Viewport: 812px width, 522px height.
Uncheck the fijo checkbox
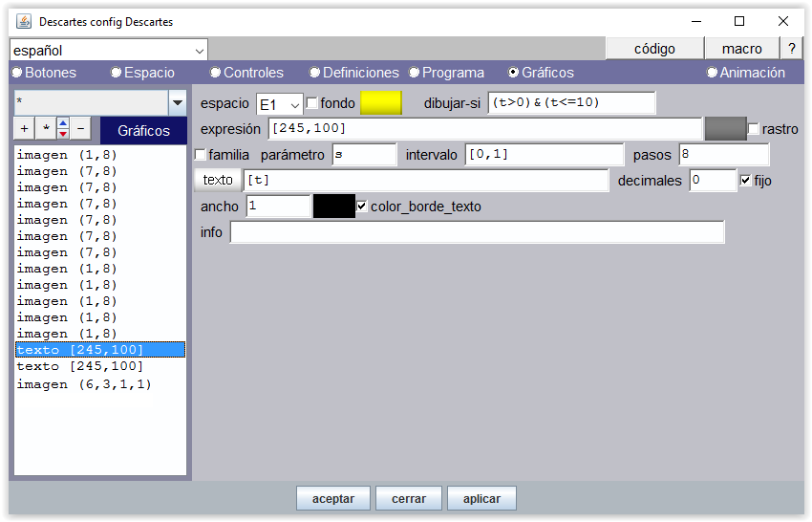tap(746, 180)
